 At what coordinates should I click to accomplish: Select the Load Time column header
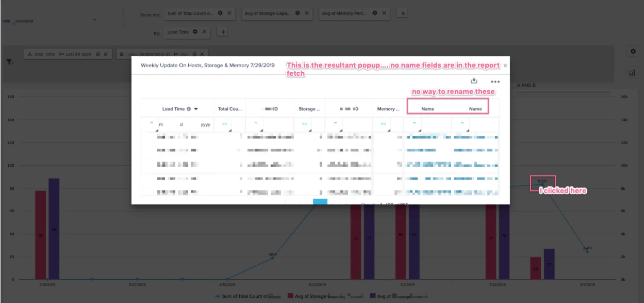[x=177, y=109]
